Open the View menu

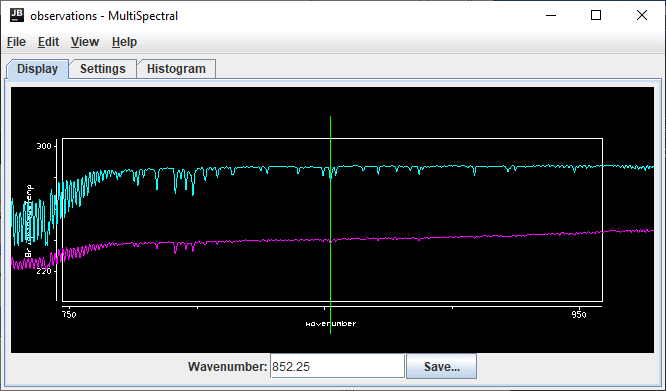(85, 42)
